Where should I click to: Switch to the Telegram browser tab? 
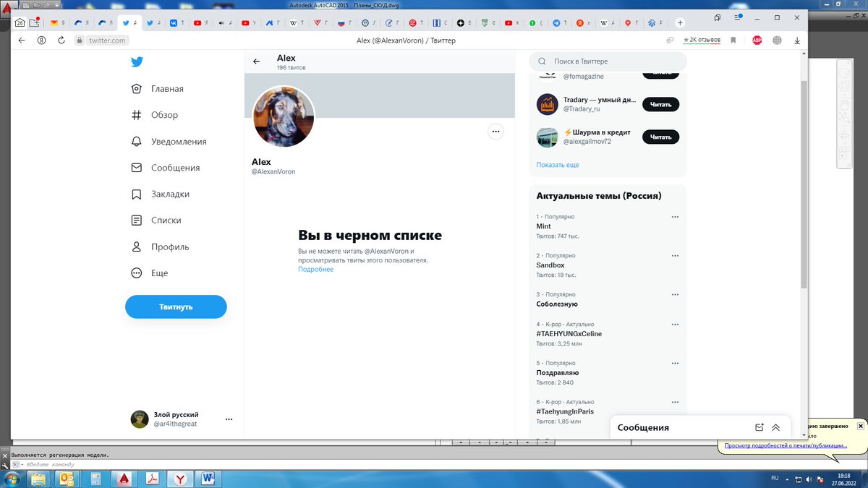pos(560,23)
